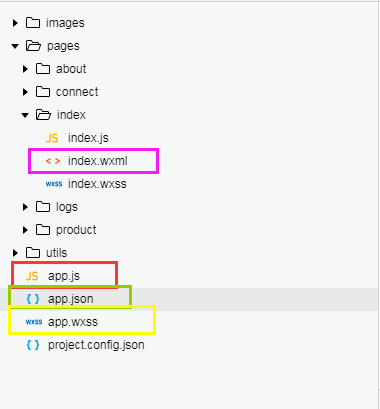Select the product folder name
The width and height of the screenshot is (380, 409).
[76, 230]
